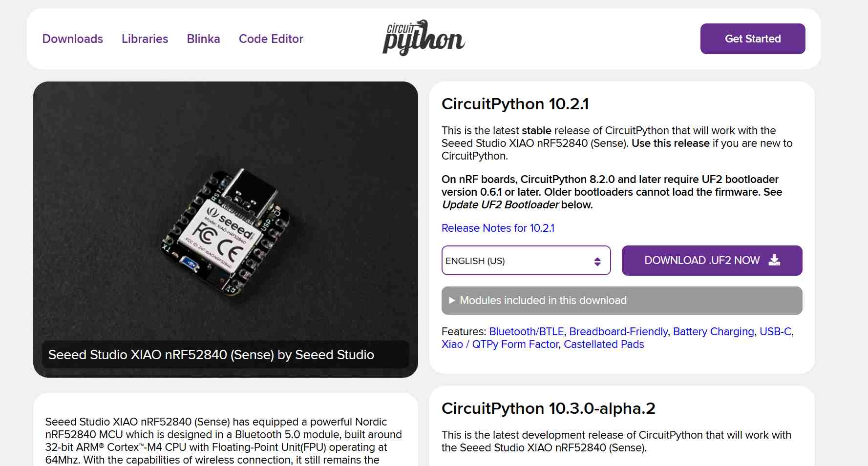Image resolution: width=868 pixels, height=466 pixels.
Task: Click the Castellated Pads feature link
Action: (604, 344)
